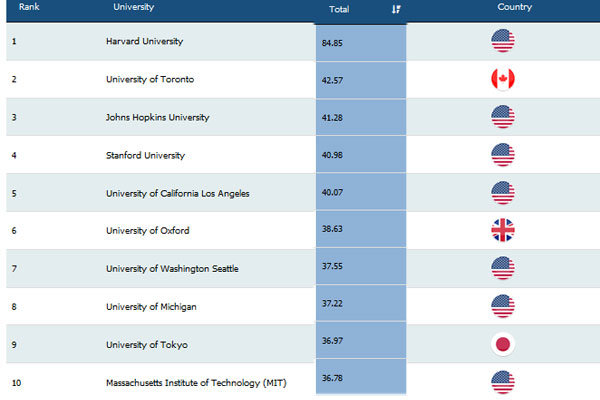Open the Stanford University entry

click(x=145, y=155)
